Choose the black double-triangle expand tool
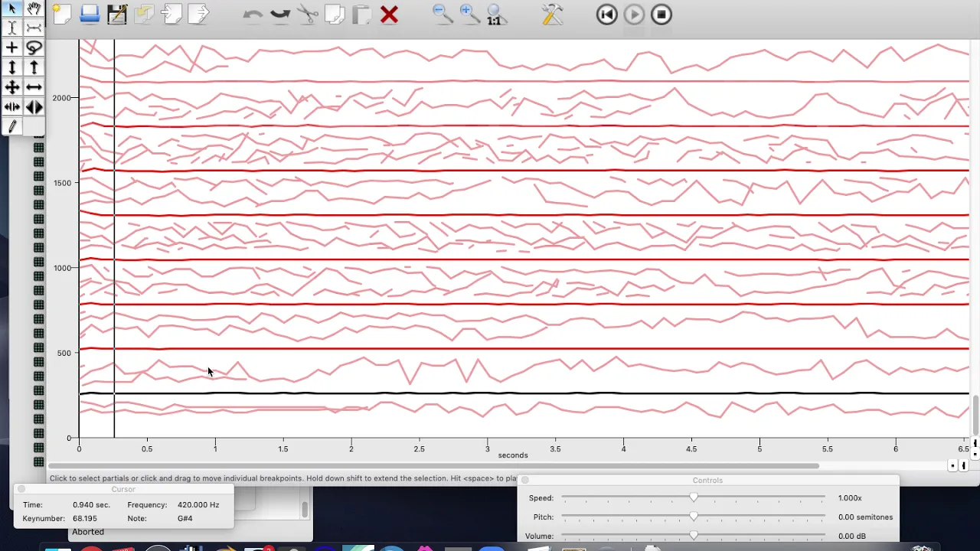980x551 pixels. (34, 108)
